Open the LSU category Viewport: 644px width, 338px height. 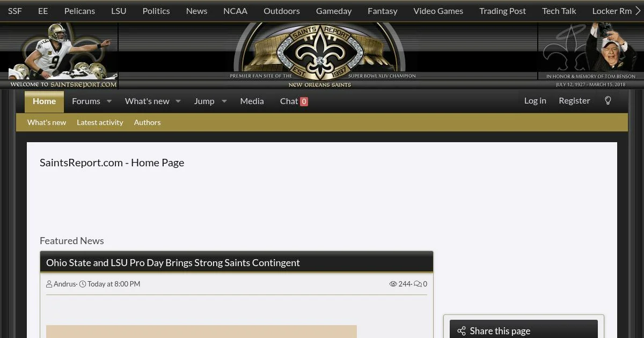[x=119, y=11]
